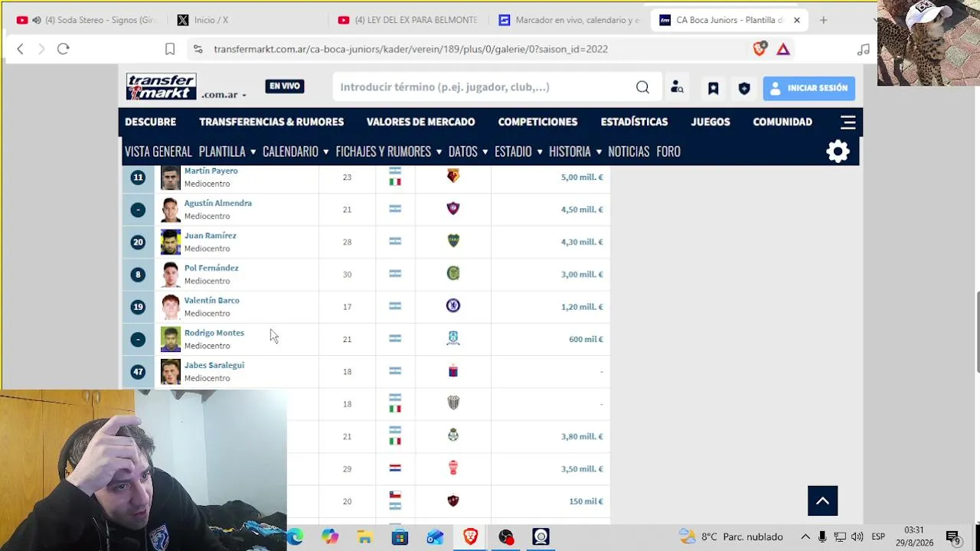Open the Noticias section

tap(629, 152)
